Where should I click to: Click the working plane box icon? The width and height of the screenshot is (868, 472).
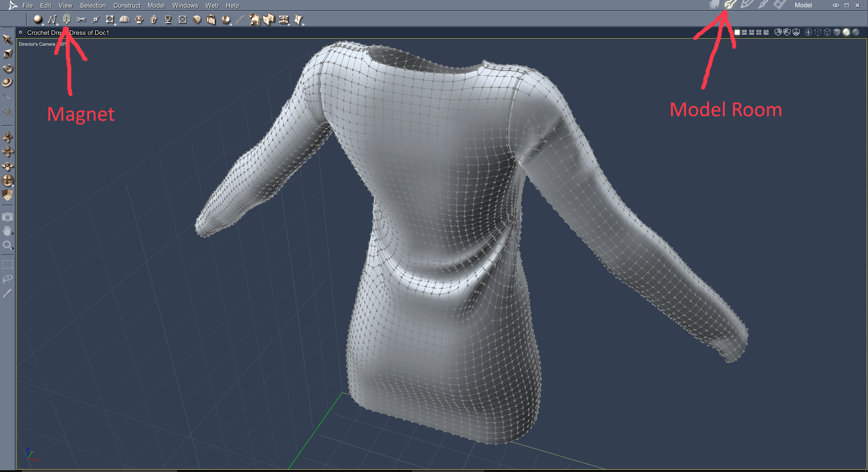[8, 195]
